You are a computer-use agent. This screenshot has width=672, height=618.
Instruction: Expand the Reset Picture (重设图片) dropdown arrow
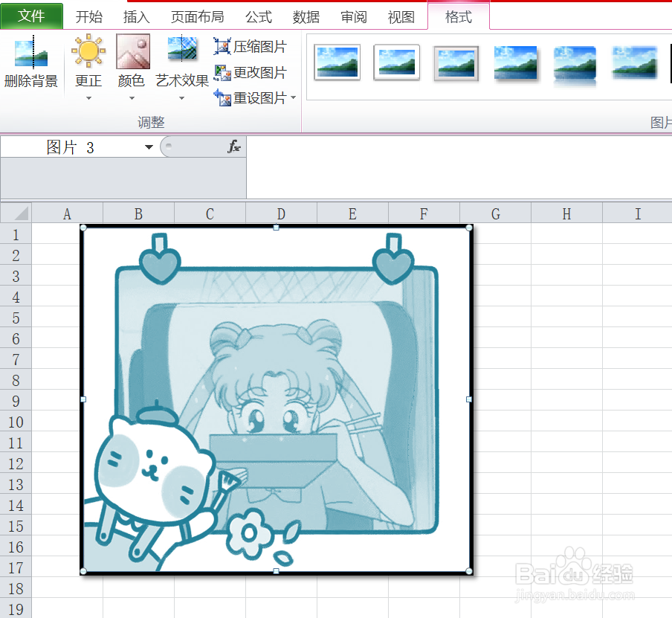(293, 97)
